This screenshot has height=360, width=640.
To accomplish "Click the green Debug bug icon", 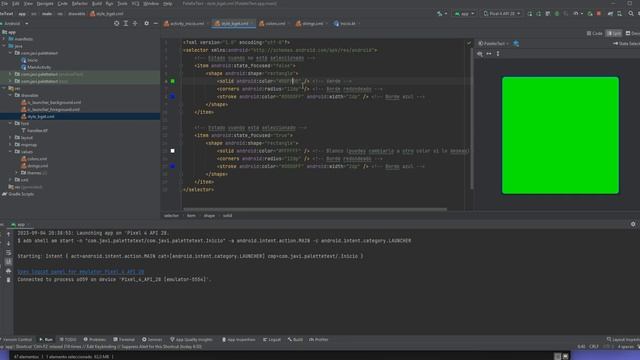I will [557, 13].
